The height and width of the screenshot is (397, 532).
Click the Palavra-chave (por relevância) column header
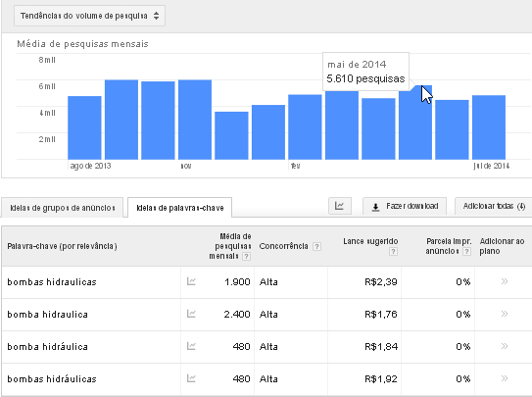(x=62, y=246)
